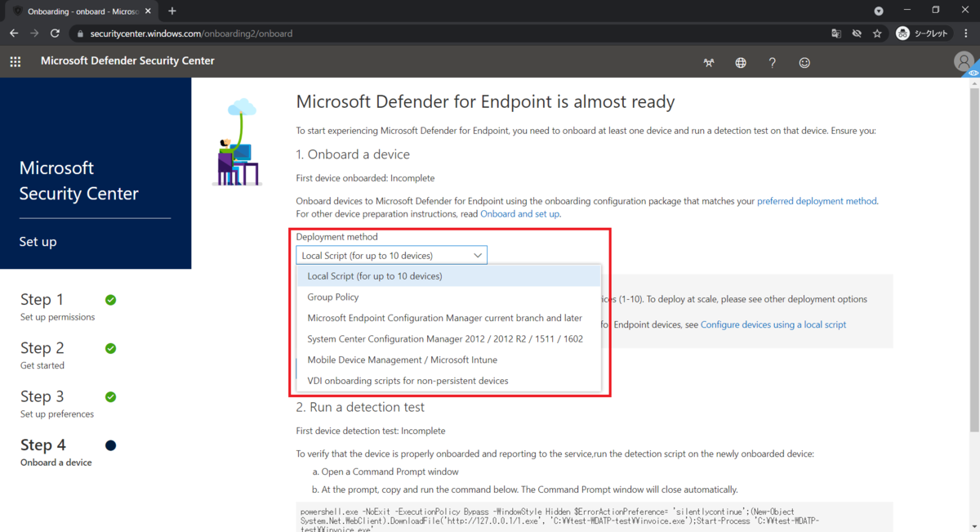Open the help question mark icon
980x532 pixels.
tap(773, 63)
